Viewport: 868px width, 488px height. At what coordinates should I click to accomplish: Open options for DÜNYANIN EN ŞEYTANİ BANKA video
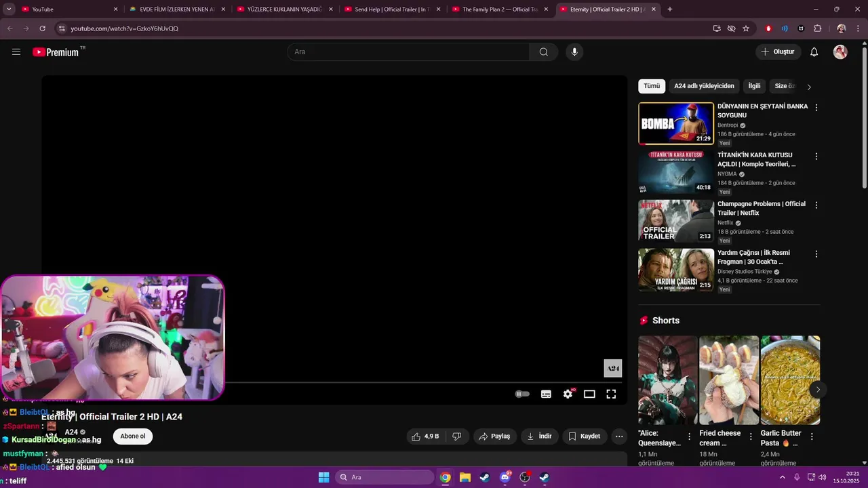click(x=816, y=107)
